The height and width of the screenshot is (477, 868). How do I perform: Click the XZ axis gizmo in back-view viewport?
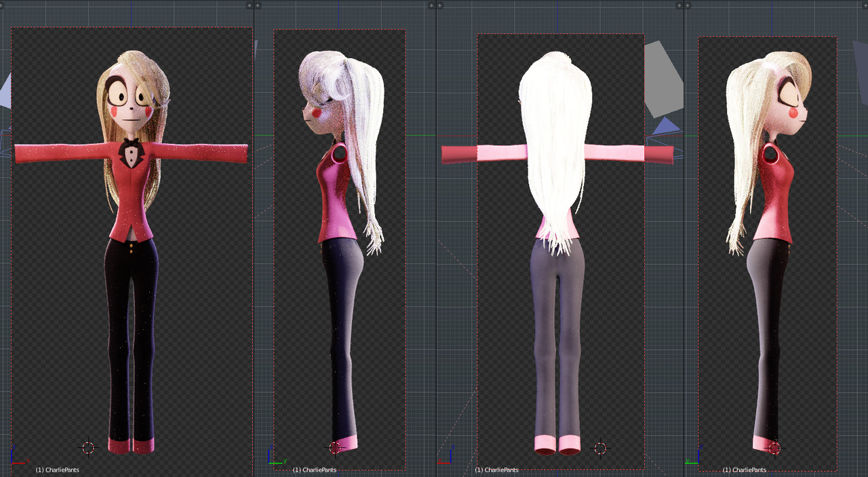point(446,455)
